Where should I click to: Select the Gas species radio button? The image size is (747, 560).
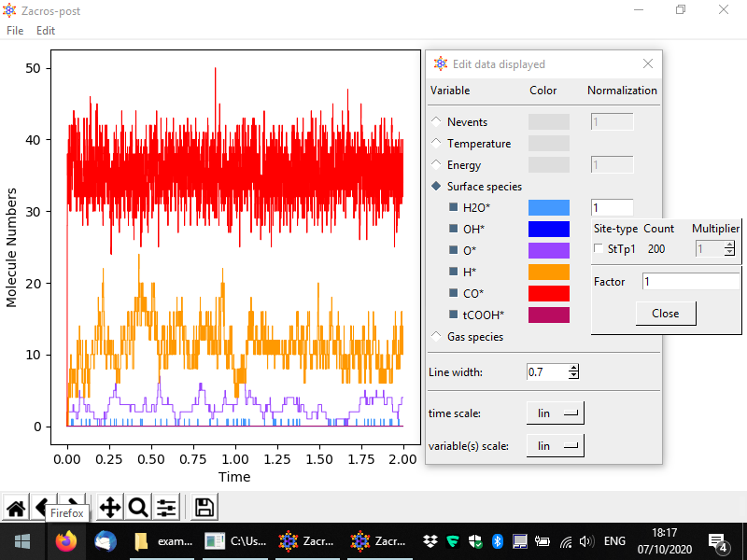437,337
